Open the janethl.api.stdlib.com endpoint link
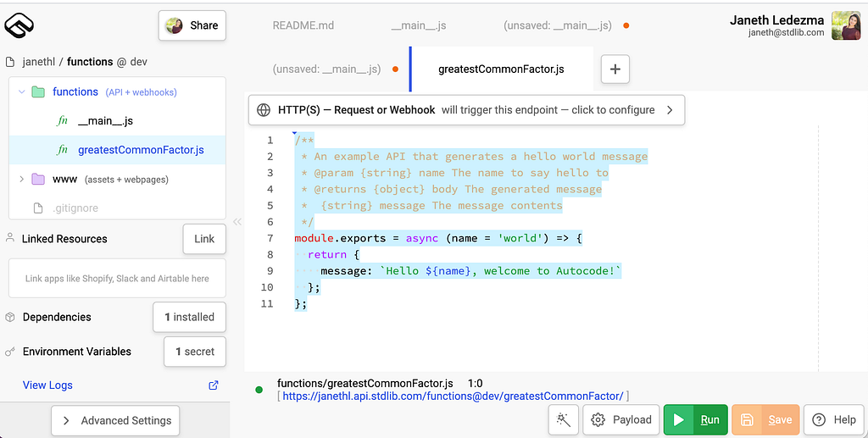 click(453, 396)
